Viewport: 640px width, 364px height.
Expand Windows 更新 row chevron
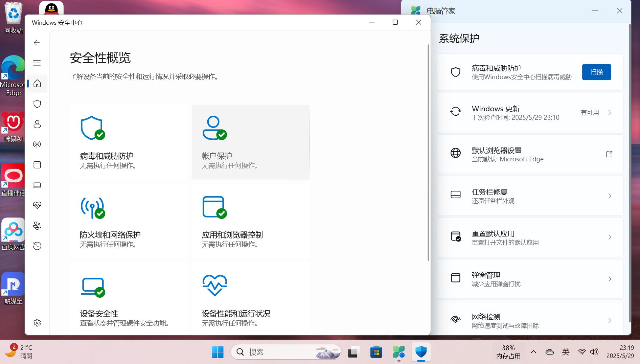pyautogui.click(x=610, y=113)
